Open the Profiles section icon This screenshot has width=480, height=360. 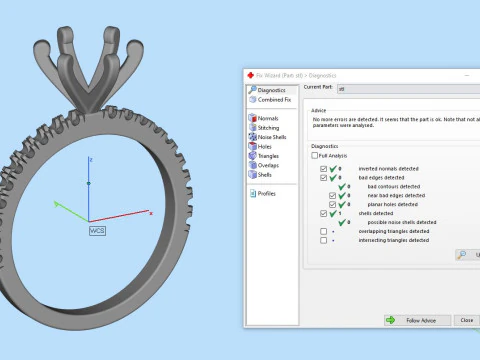tap(253, 193)
